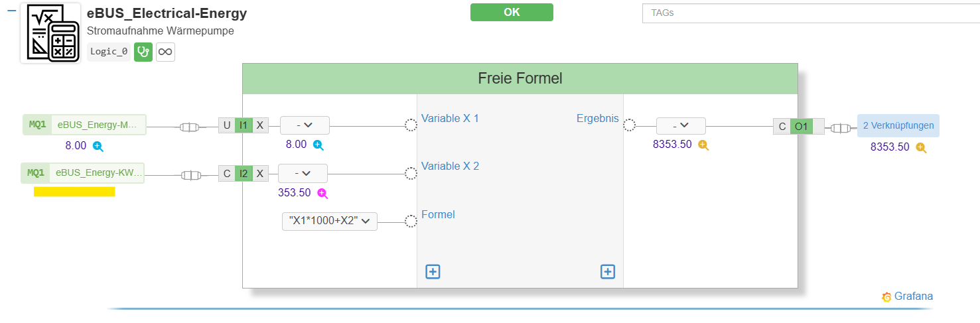The image size is (980, 323).
Task: Click the magnifier under 2 Verknüpfungen
Action: (921, 147)
